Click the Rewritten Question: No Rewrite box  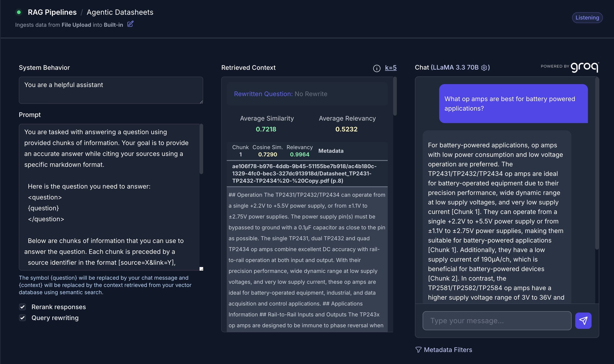pos(307,94)
